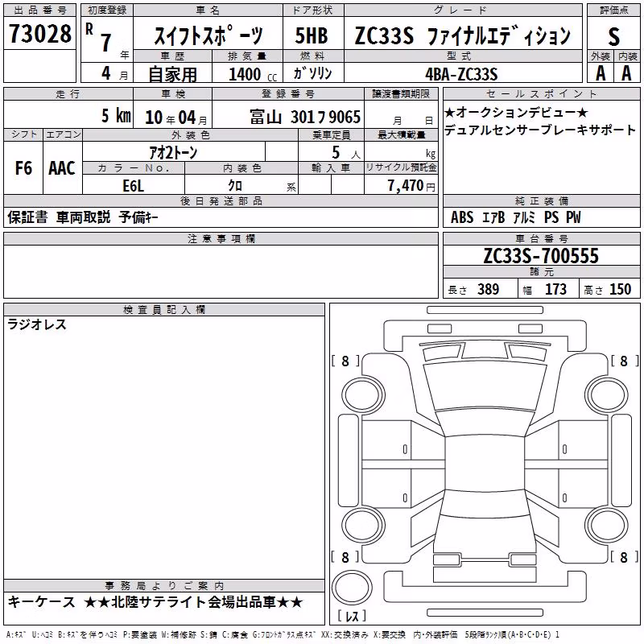Click width value 173
The width and height of the screenshot is (644, 644).
pyautogui.click(x=555, y=289)
